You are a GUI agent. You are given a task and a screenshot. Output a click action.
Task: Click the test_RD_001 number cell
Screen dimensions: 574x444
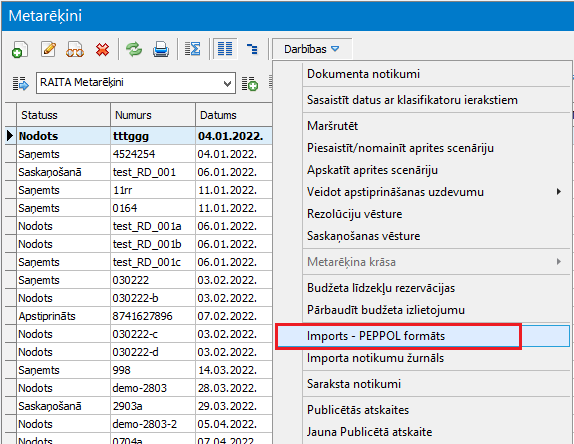153,172
